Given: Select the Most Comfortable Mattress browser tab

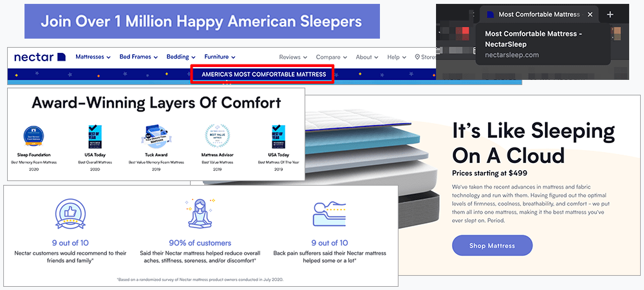Looking at the screenshot, I should (x=539, y=14).
